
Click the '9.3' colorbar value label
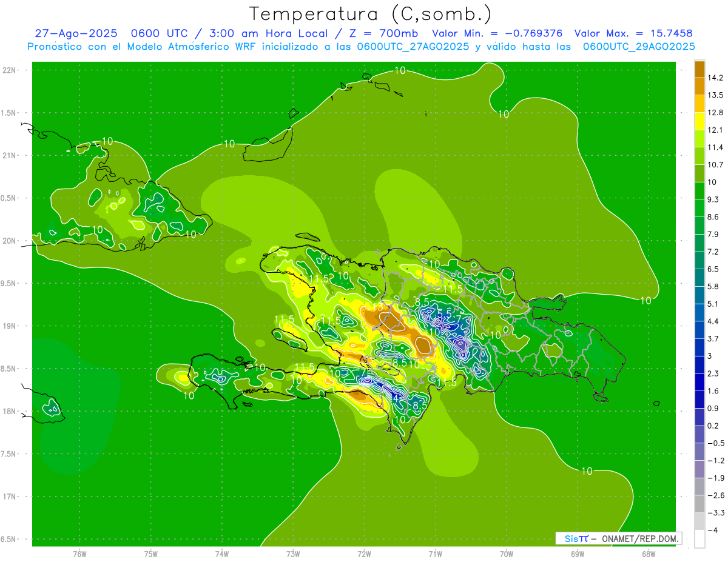[713, 199]
